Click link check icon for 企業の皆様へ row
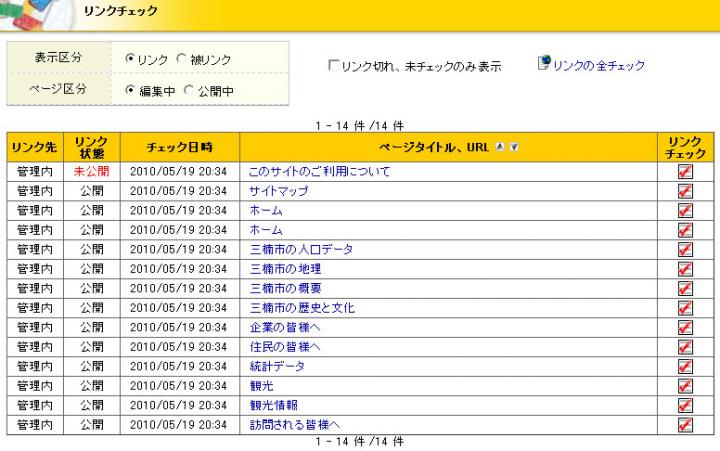Image resolution: width=720 pixels, height=451 pixels. point(684,327)
